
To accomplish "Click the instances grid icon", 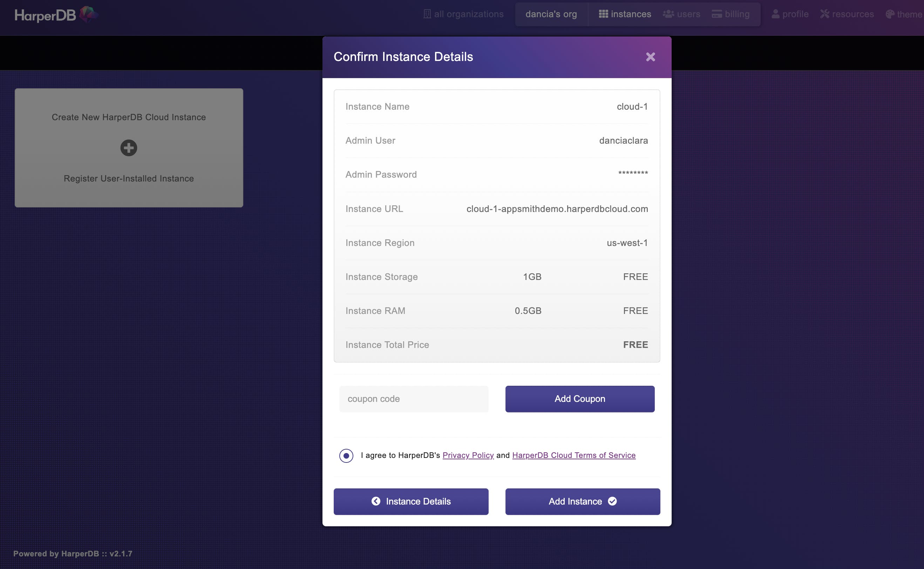I will click(x=603, y=14).
